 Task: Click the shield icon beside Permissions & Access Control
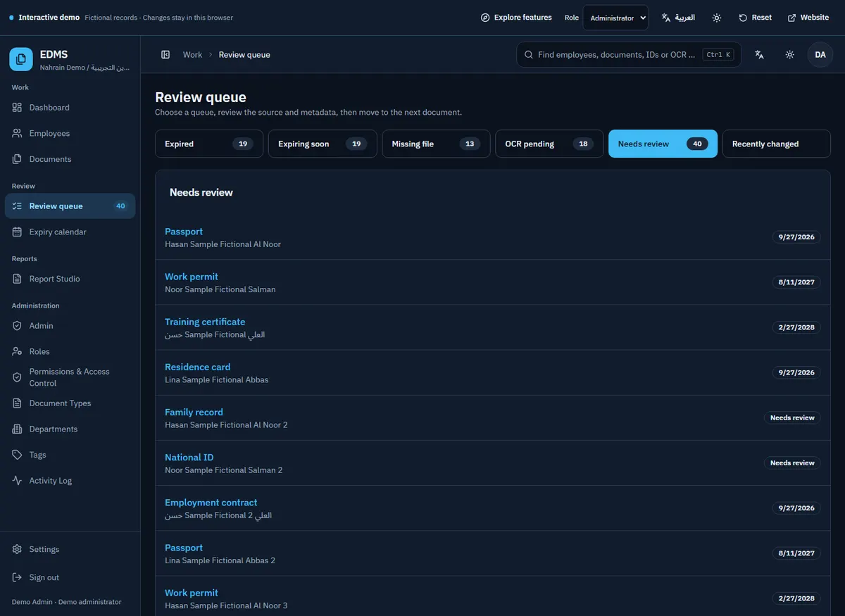(x=18, y=377)
